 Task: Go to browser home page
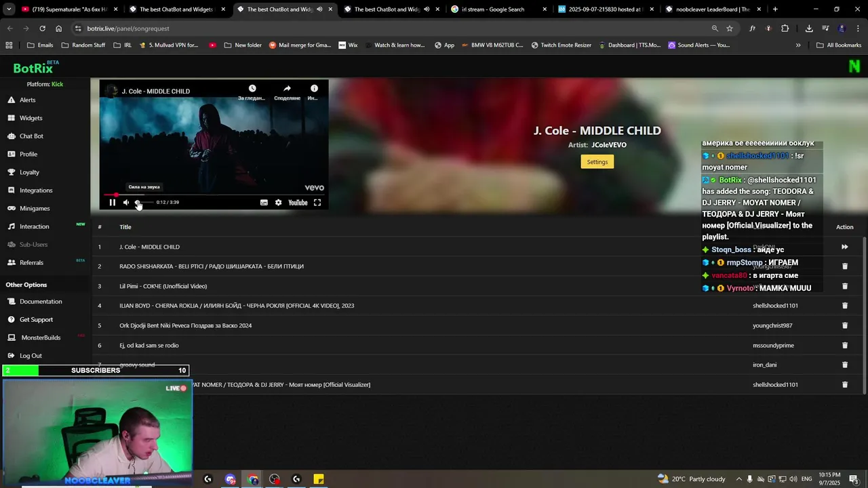[58, 28]
